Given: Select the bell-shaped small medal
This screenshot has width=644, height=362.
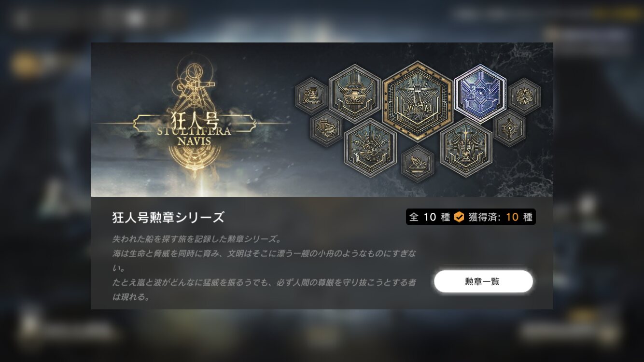Looking at the screenshot, I should (x=311, y=96).
